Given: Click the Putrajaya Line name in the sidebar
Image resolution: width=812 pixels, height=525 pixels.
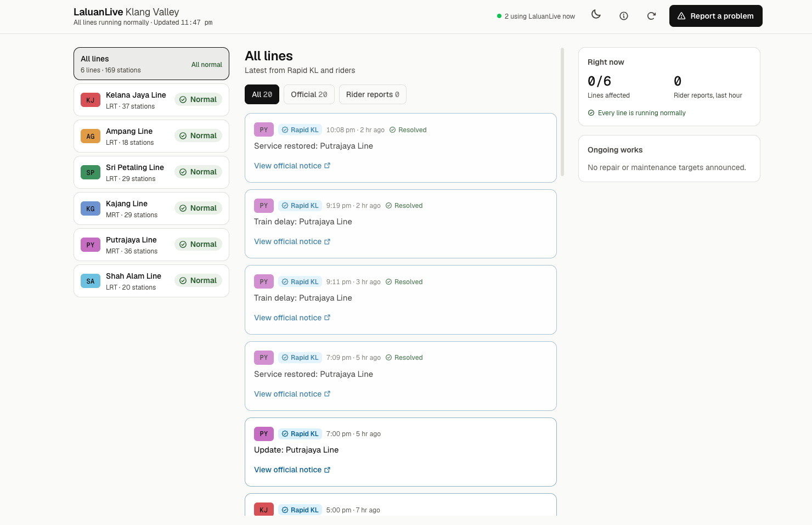Looking at the screenshot, I should [131, 240].
